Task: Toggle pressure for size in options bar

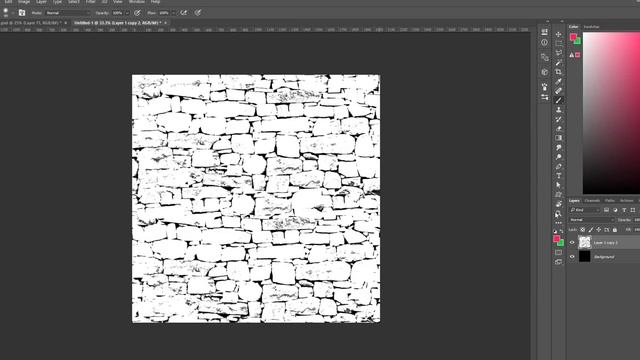Action: [x=198, y=13]
